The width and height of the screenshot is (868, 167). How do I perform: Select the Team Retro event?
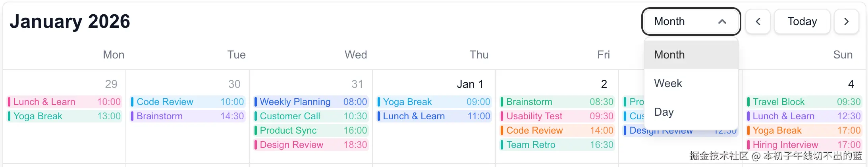click(557, 145)
